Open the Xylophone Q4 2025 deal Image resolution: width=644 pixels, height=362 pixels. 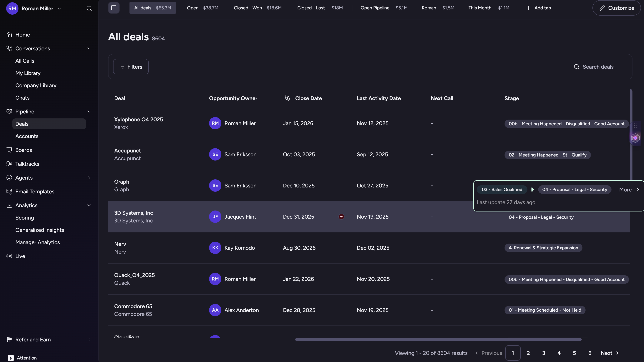[138, 119]
